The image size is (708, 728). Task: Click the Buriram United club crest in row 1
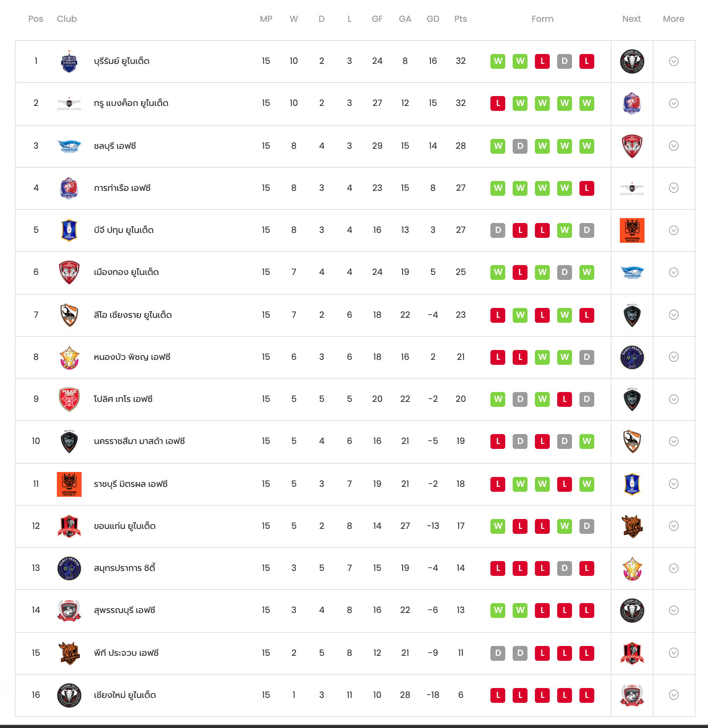[x=69, y=61]
